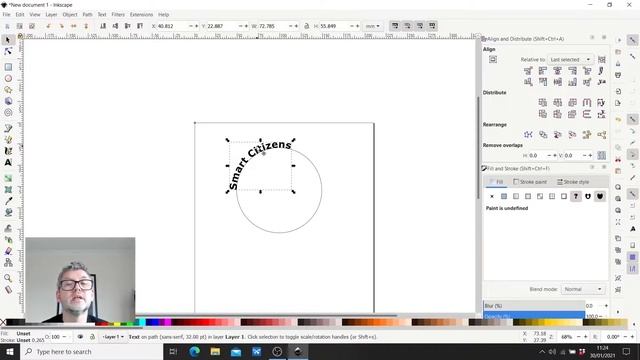Select the Node editing tool
This screenshot has width=640, height=360.
8,51
